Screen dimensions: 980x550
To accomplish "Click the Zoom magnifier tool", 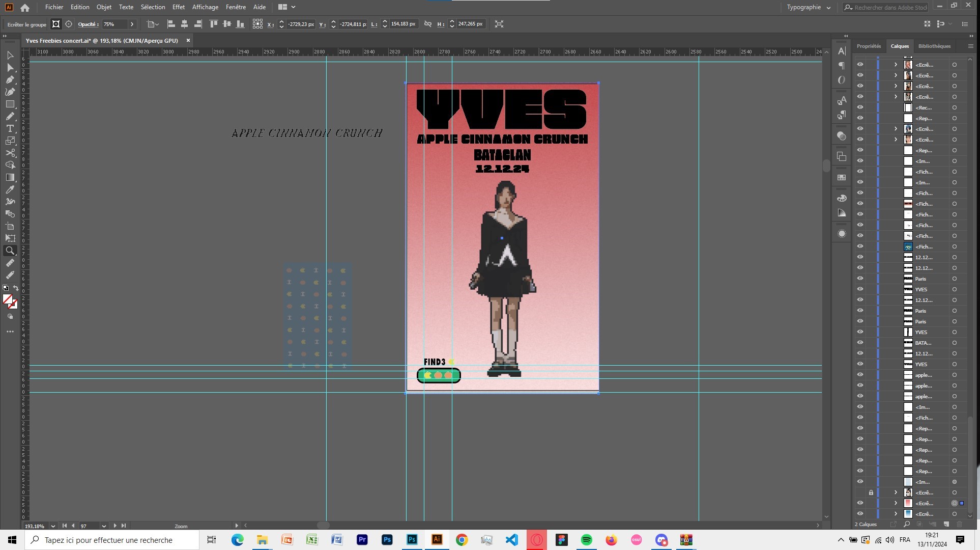I will pyautogui.click(x=10, y=251).
